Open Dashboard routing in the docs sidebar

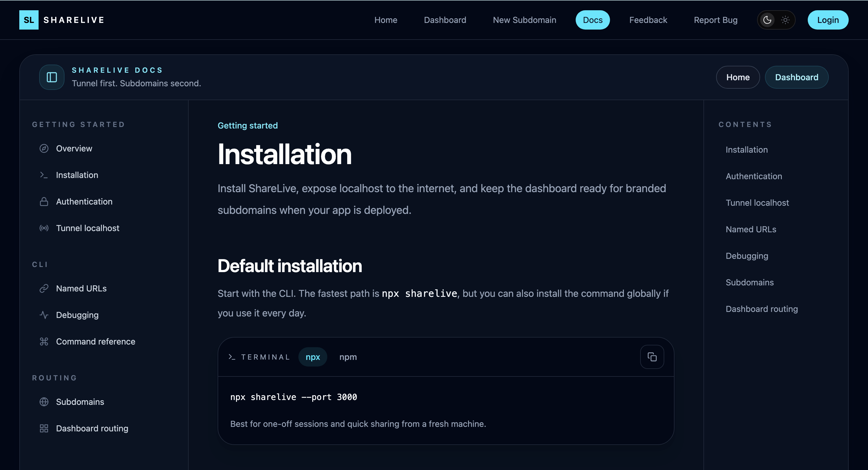coord(104,429)
